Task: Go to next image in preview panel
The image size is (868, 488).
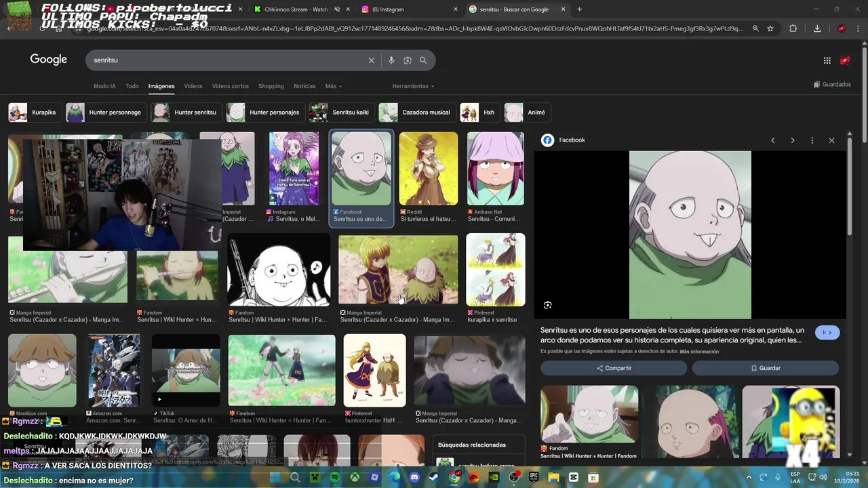Action: (792, 140)
